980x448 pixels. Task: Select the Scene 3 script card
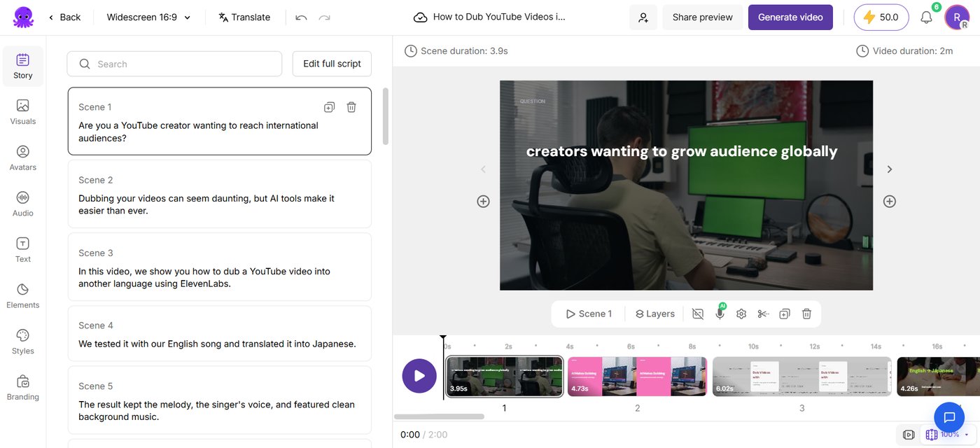(220, 267)
